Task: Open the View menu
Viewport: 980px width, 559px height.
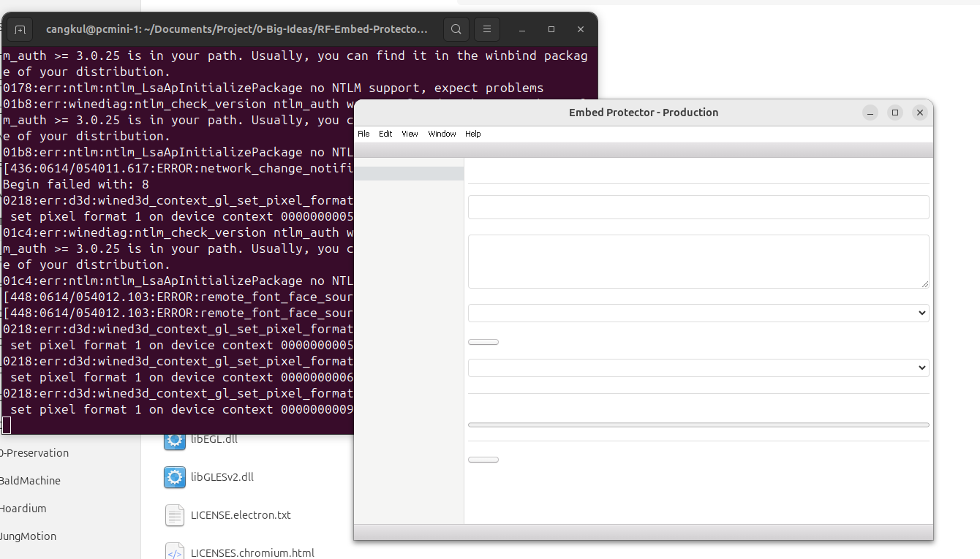Action: point(410,134)
